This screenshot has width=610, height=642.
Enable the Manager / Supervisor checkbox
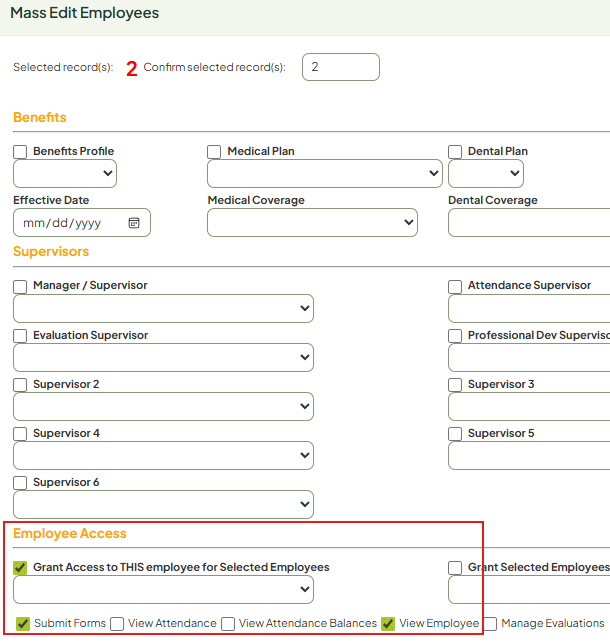tap(20, 286)
